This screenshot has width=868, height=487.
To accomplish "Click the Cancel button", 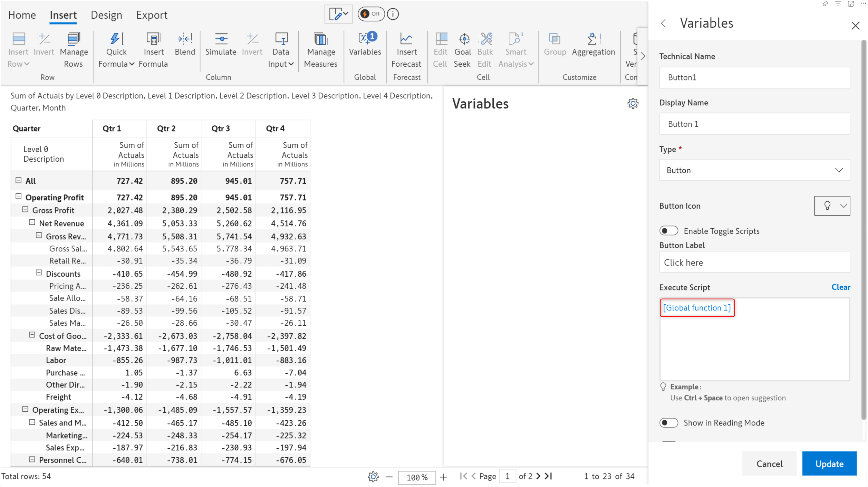I will [769, 464].
